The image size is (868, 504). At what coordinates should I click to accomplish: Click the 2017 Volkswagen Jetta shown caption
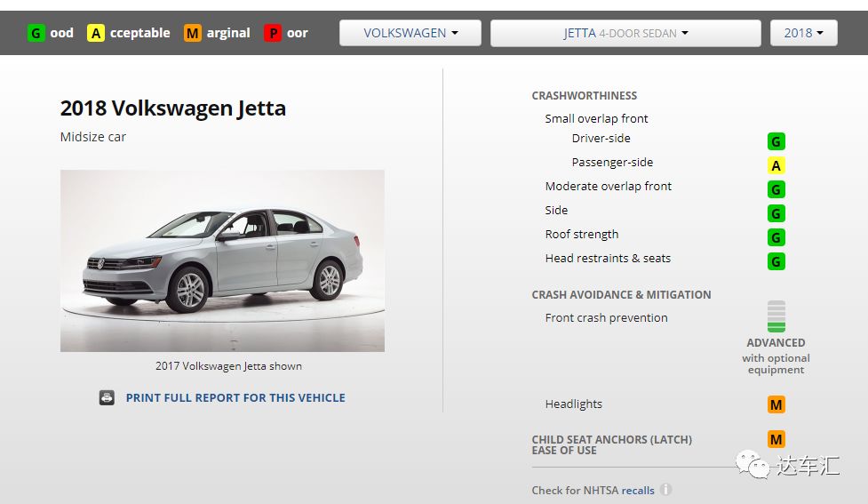[x=228, y=366]
